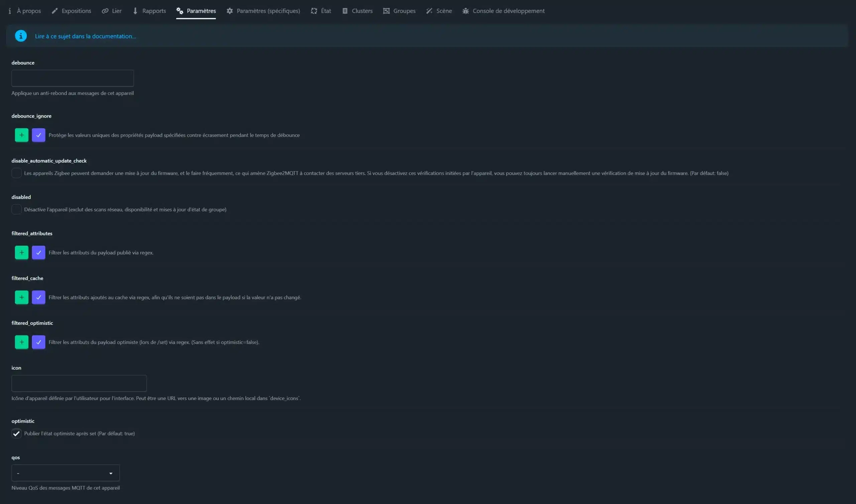Switch to the Expositions tab
Screen dimensions: 856x504
click(71, 11)
